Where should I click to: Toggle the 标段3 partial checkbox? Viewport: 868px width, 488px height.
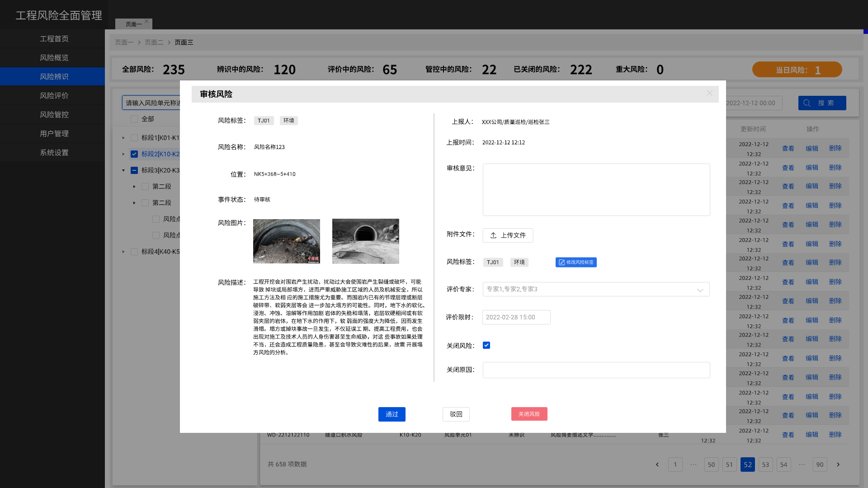point(134,170)
